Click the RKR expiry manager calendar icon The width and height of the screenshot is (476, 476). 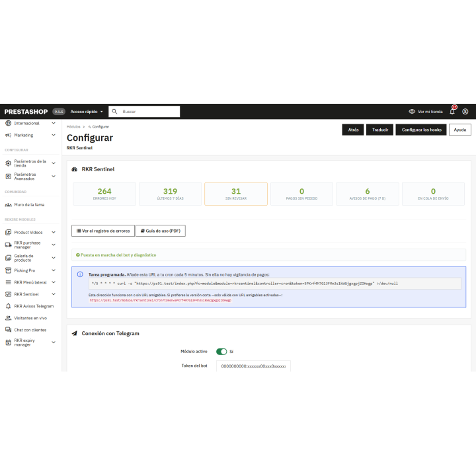tap(8, 342)
